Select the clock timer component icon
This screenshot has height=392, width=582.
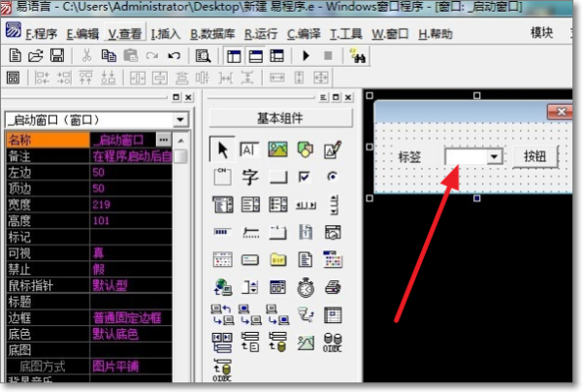tap(306, 287)
